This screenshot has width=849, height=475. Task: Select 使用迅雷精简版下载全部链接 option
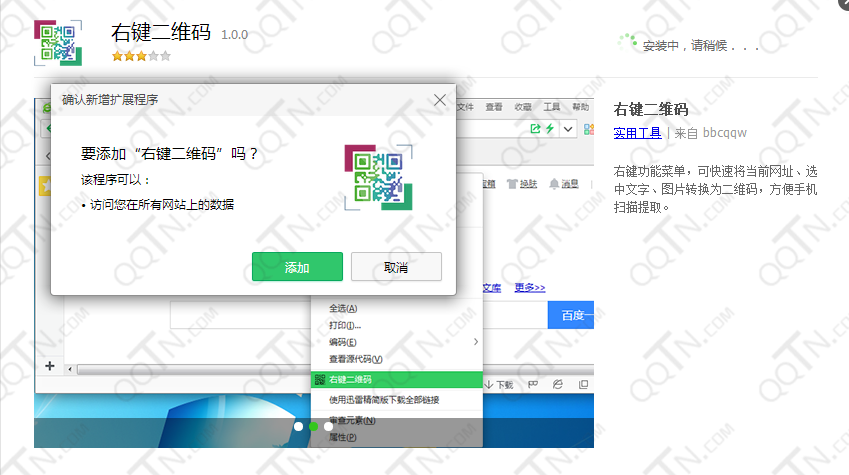[x=383, y=400]
